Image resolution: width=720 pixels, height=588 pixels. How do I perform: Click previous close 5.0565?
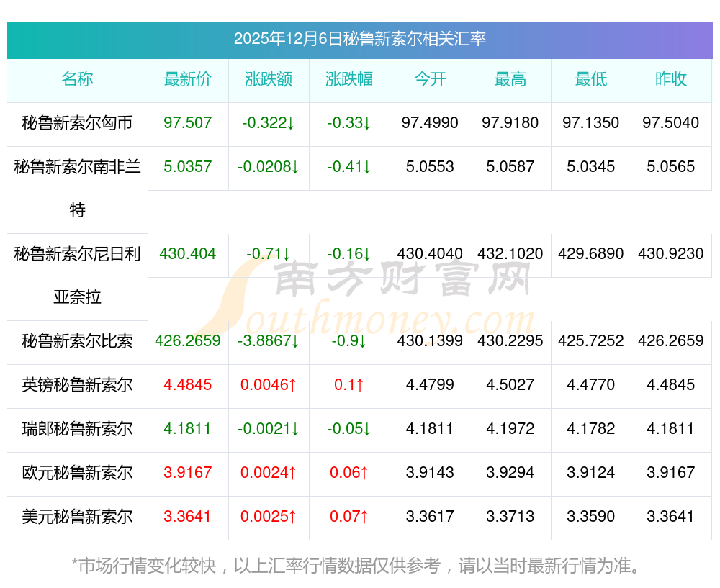(x=671, y=167)
